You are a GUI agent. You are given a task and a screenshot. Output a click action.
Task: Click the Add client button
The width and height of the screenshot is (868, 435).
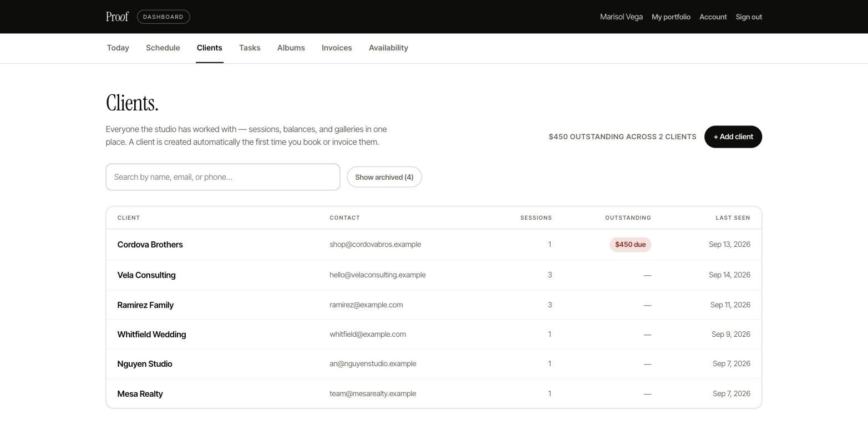point(733,136)
